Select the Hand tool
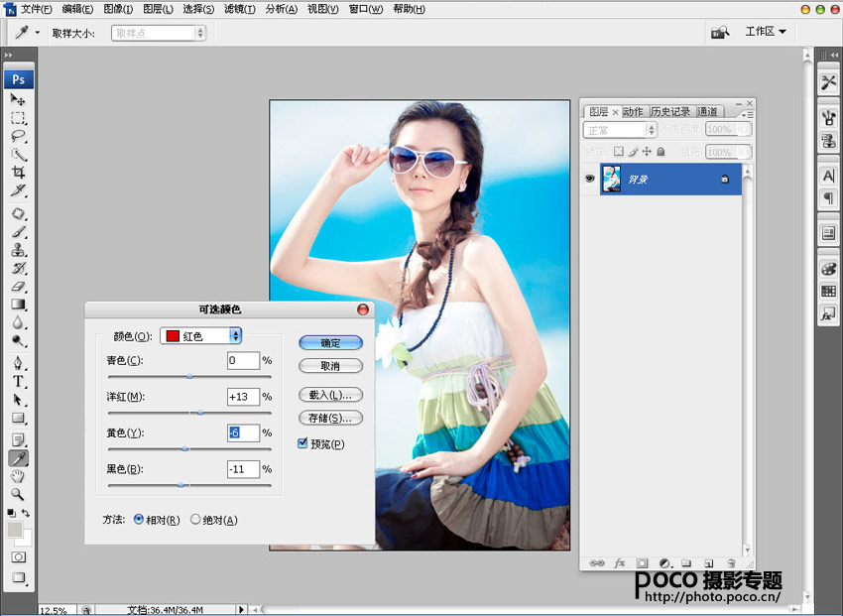This screenshot has height=616, width=843. pos(18,475)
